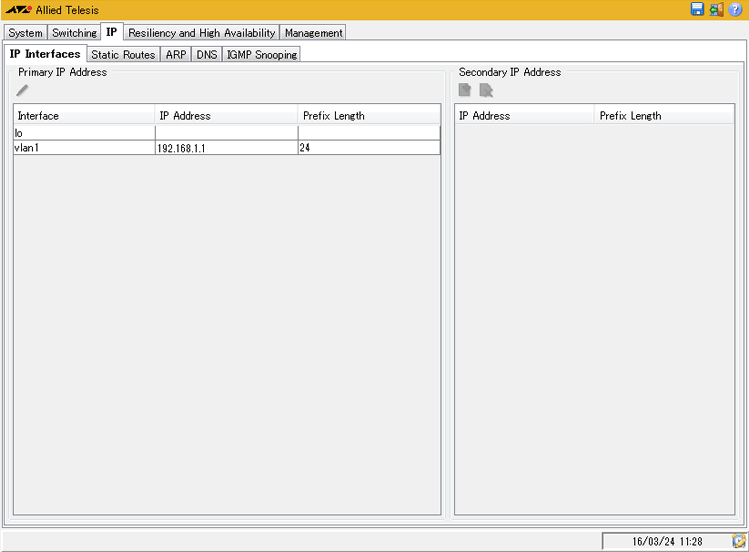Open Resiliency and High Availability tab
This screenshot has width=749, height=552.
(201, 33)
